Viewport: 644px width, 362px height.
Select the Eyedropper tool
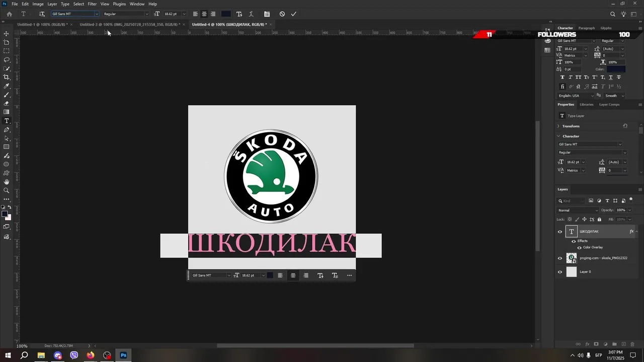pyautogui.click(x=7, y=86)
